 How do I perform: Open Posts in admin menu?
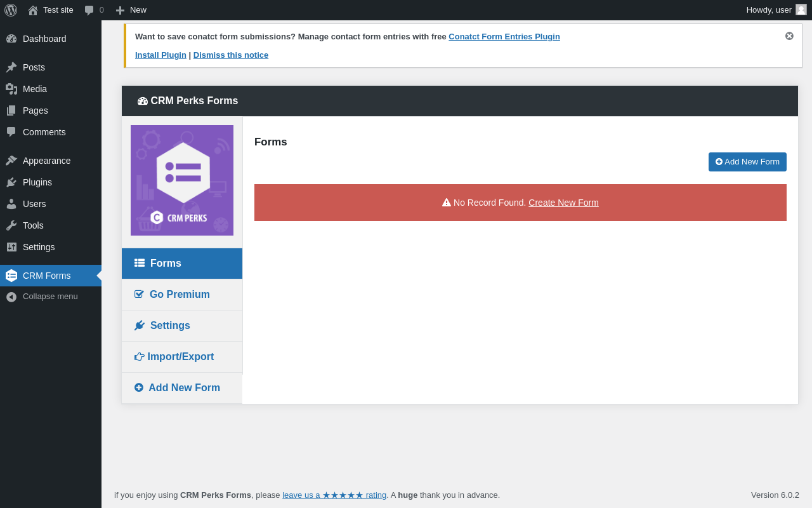51,67
